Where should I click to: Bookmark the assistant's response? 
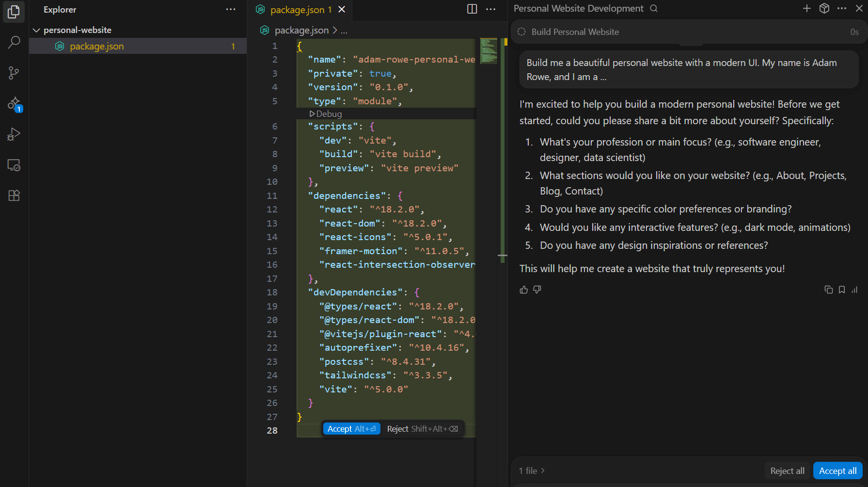coord(841,290)
